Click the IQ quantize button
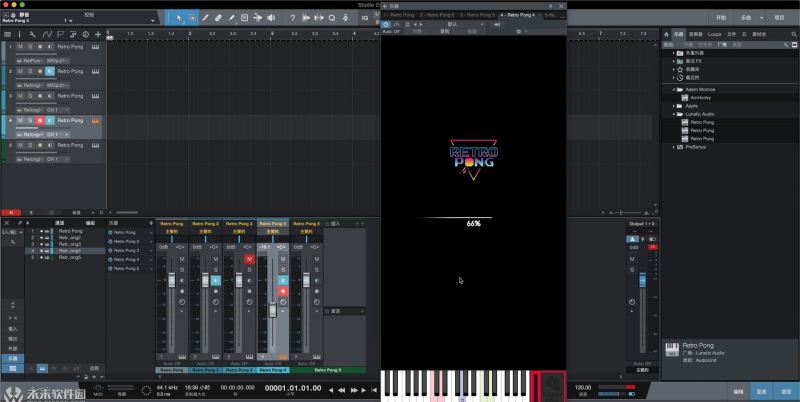800x402 pixels. pos(365,18)
